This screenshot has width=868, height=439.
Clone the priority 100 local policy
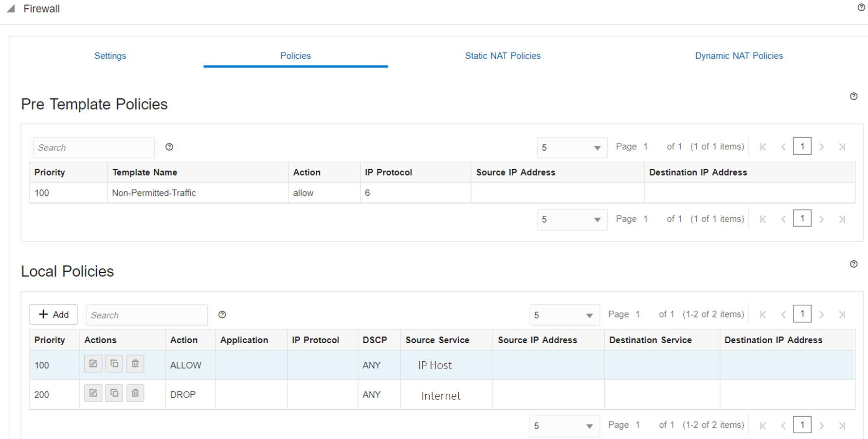click(x=114, y=364)
